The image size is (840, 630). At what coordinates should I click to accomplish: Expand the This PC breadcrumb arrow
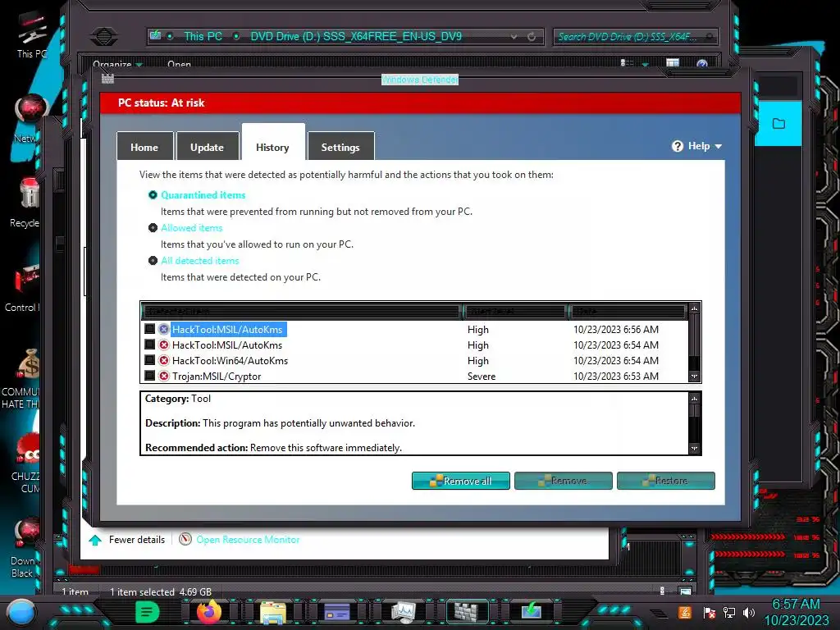pyautogui.click(x=235, y=36)
